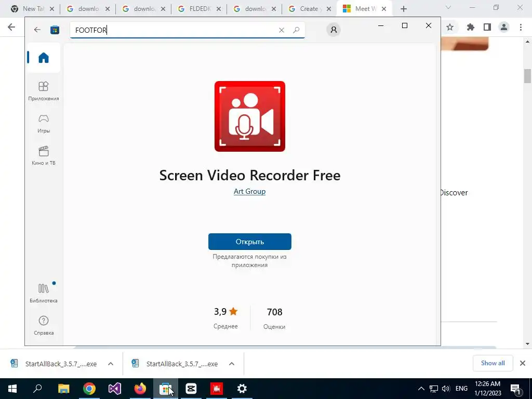
Task: Open a new Chrome tab with plus
Action: coord(403,9)
